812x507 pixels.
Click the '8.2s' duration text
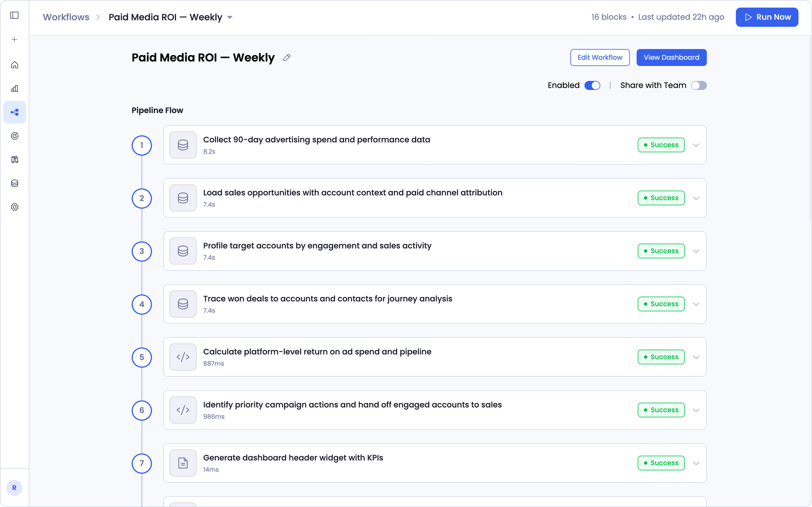tap(209, 151)
